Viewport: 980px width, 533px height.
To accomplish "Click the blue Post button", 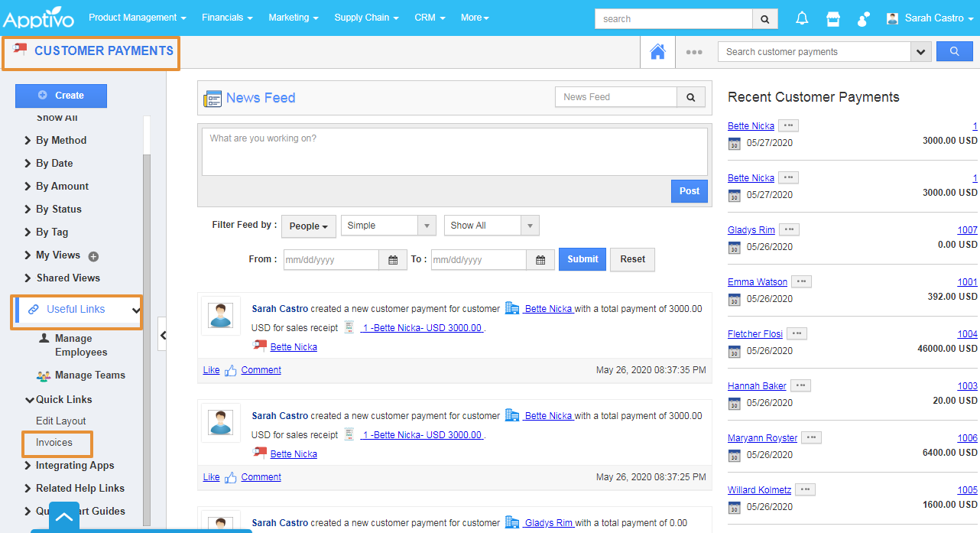I will click(x=689, y=191).
